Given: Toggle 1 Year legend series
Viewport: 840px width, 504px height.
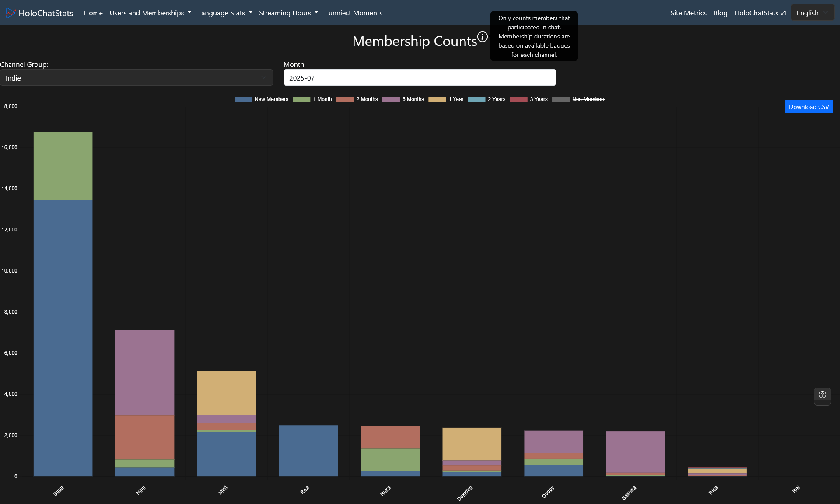Looking at the screenshot, I should [446, 99].
